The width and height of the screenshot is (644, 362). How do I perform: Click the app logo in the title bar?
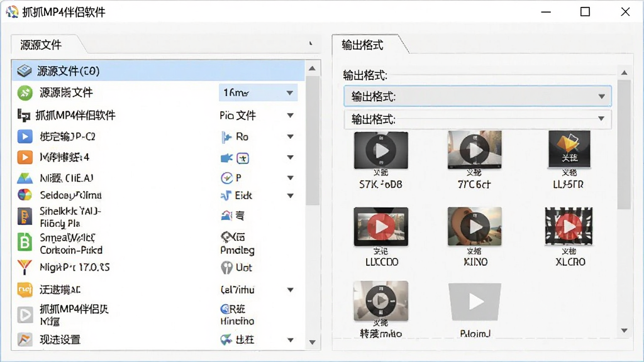click(x=12, y=12)
